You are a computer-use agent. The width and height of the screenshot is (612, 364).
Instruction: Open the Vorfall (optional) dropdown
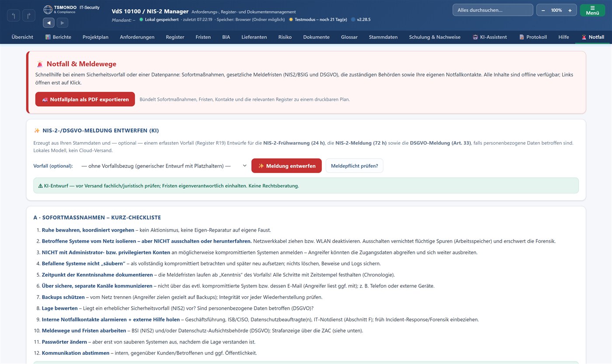[164, 166]
